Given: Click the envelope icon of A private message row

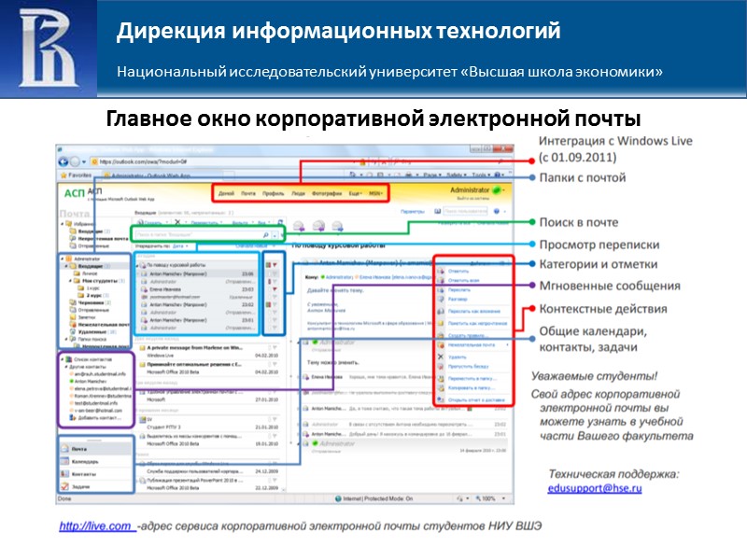Looking at the screenshot, I should (x=142, y=348).
